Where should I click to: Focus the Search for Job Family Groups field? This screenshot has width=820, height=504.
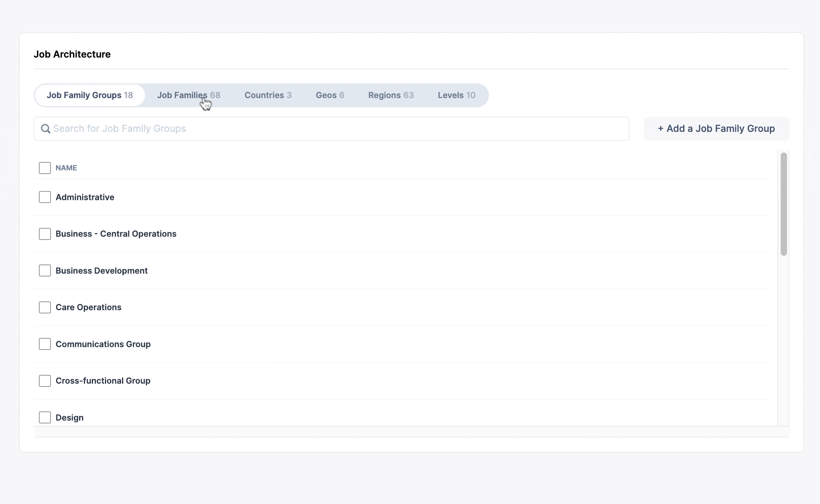331,129
